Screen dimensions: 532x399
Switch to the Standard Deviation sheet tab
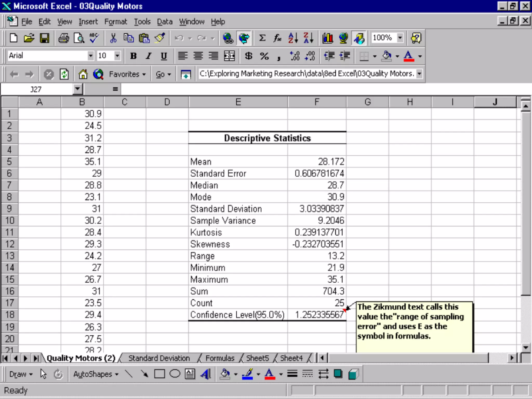pos(159,358)
